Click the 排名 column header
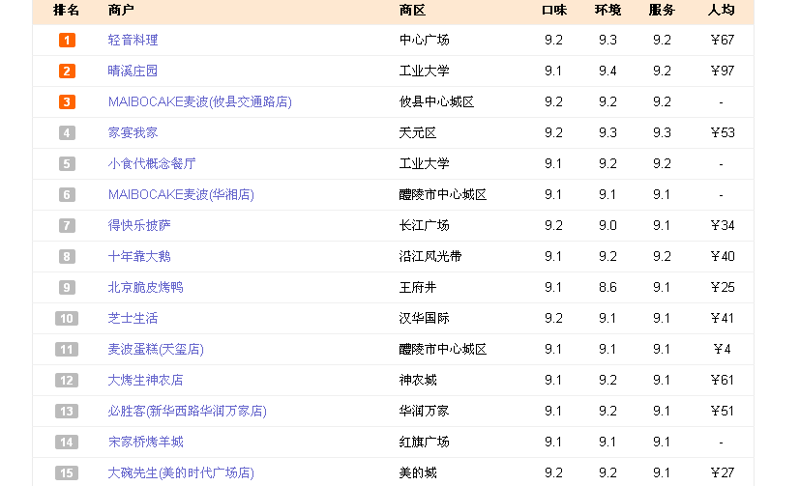 point(66,10)
